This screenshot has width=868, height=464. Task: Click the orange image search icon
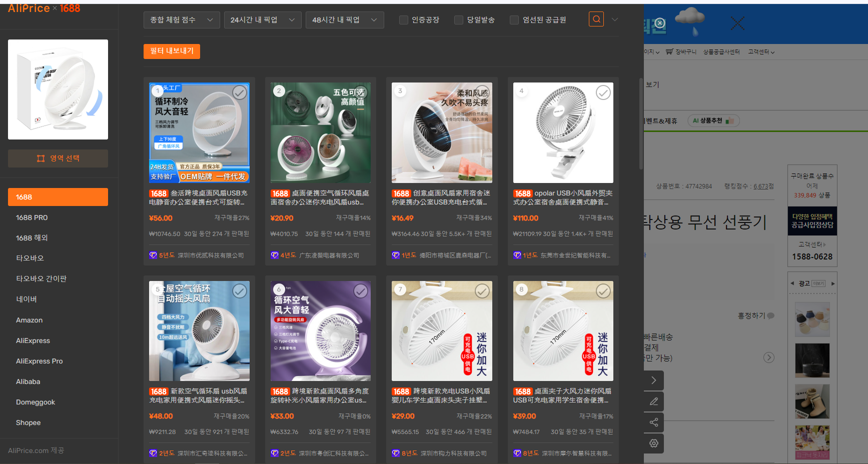tap(596, 19)
